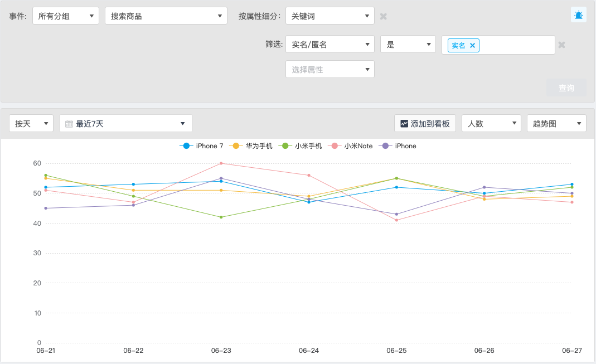This screenshot has width=596, height=364.
Task: Click 小米Note lowest point on 06-25
Action: [396, 220]
